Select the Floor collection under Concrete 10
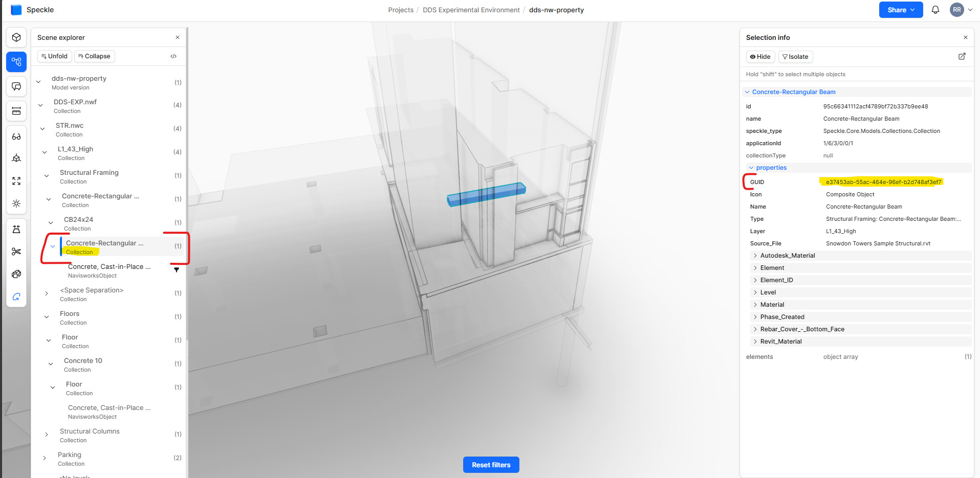The image size is (980, 478). click(79, 388)
